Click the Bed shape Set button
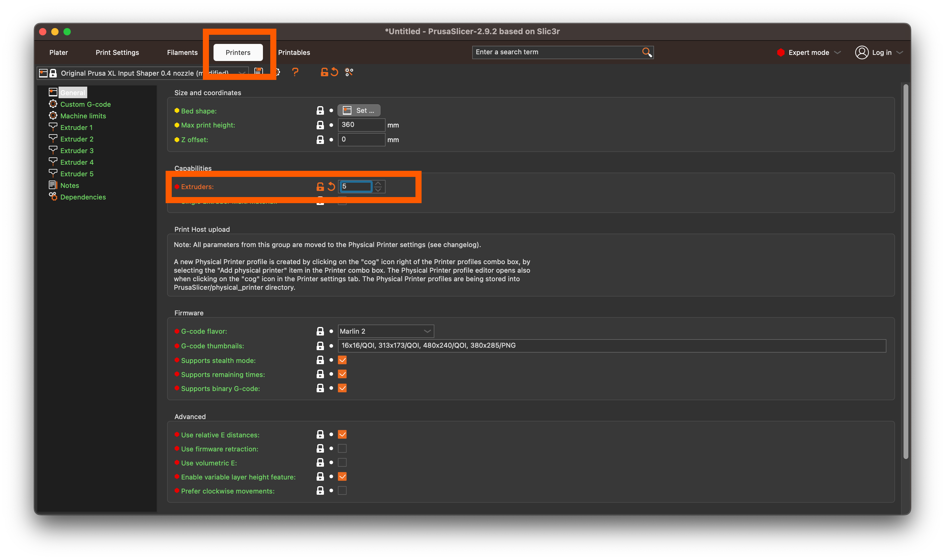Viewport: 945px width, 560px height. [x=359, y=110]
